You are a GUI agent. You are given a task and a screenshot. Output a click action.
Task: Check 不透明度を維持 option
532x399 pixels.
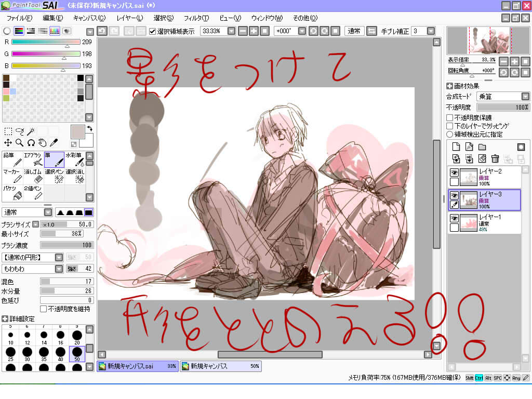click(44, 309)
